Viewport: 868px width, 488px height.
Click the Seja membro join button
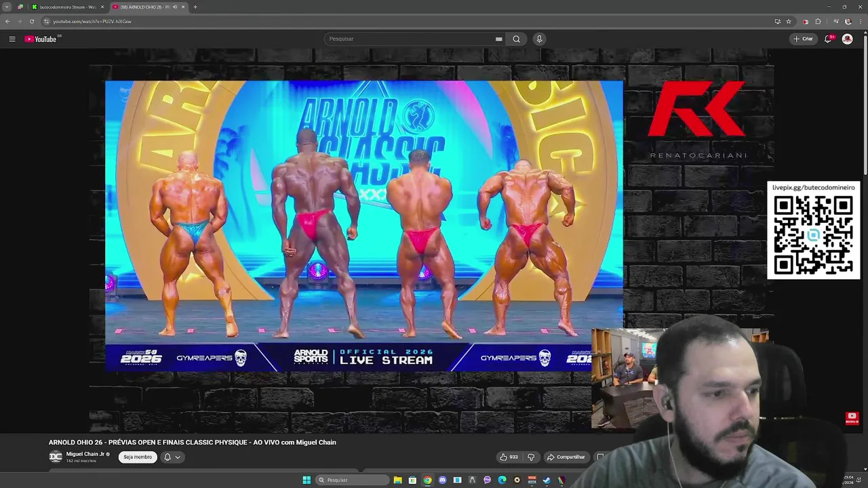coord(138,457)
